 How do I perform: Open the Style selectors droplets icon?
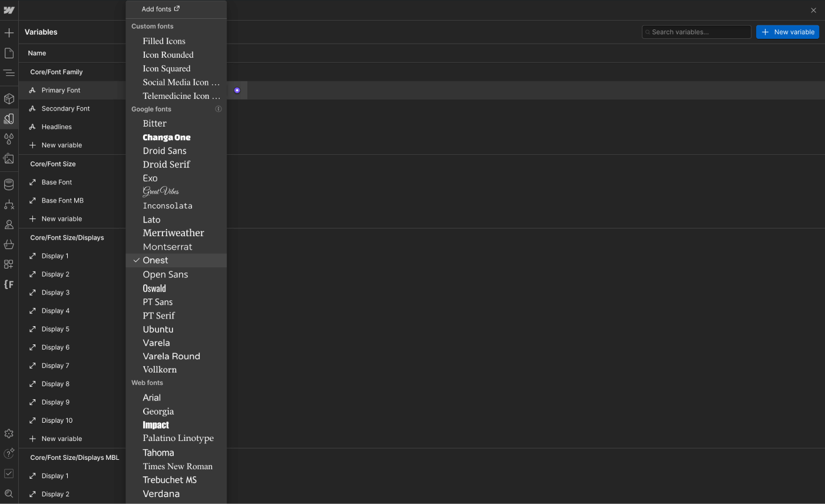(9, 139)
